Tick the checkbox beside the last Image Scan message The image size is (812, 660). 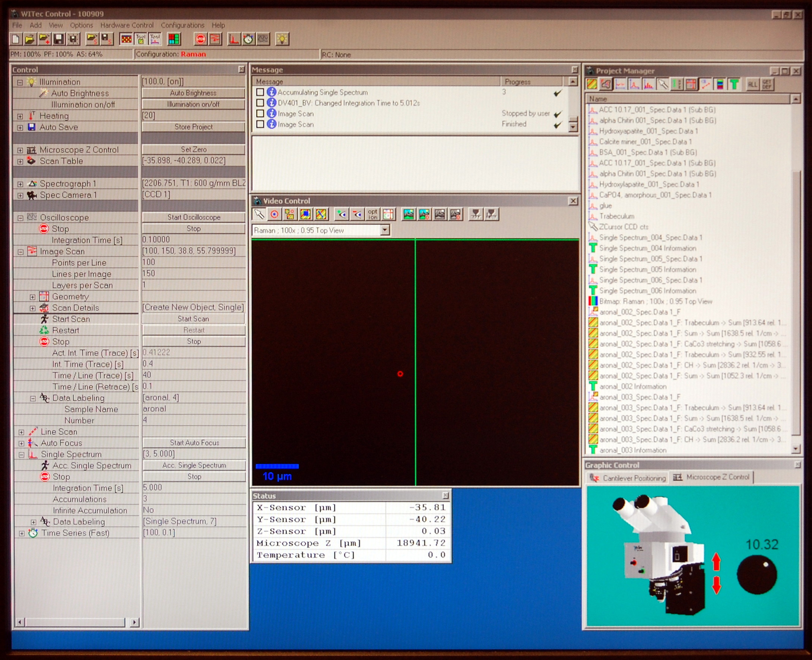tap(260, 124)
